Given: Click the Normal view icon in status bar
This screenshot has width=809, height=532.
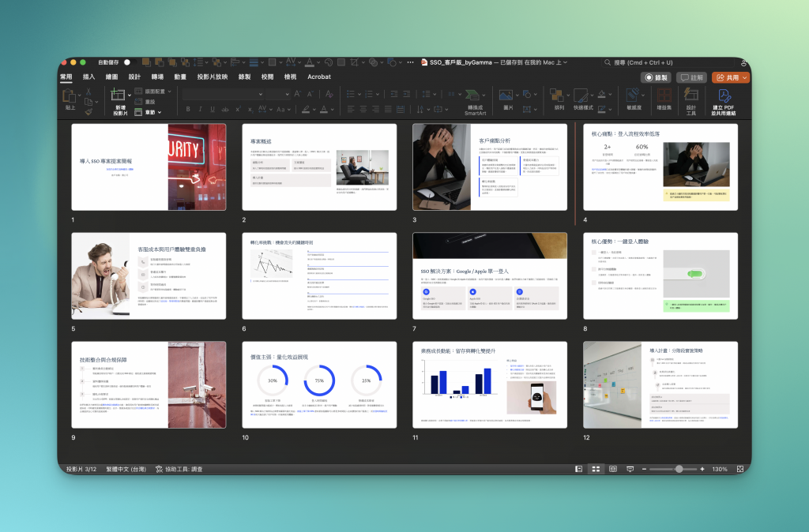Looking at the screenshot, I should pyautogui.click(x=579, y=469).
